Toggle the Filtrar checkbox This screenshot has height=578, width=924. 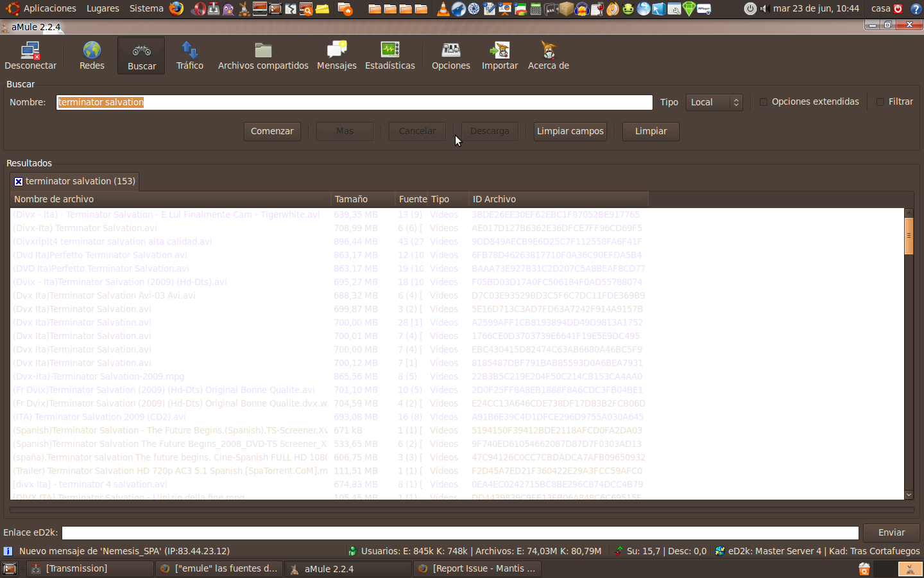[x=880, y=102]
